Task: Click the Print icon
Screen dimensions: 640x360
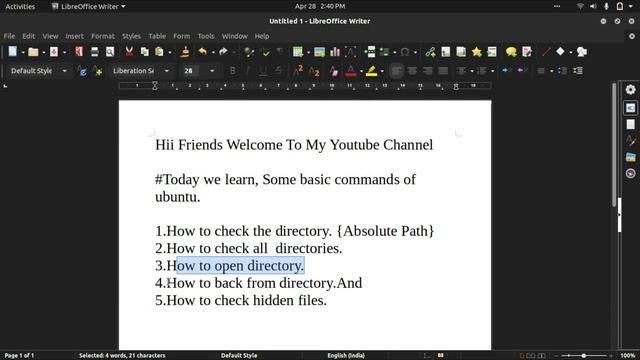Action: click(94, 52)
